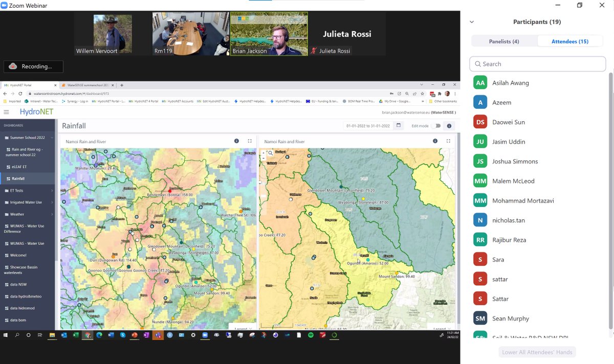The height and width of the screenshot is (364, 614).
Task: Open the eLEAF ET dashboard
Action: (27, 167)
